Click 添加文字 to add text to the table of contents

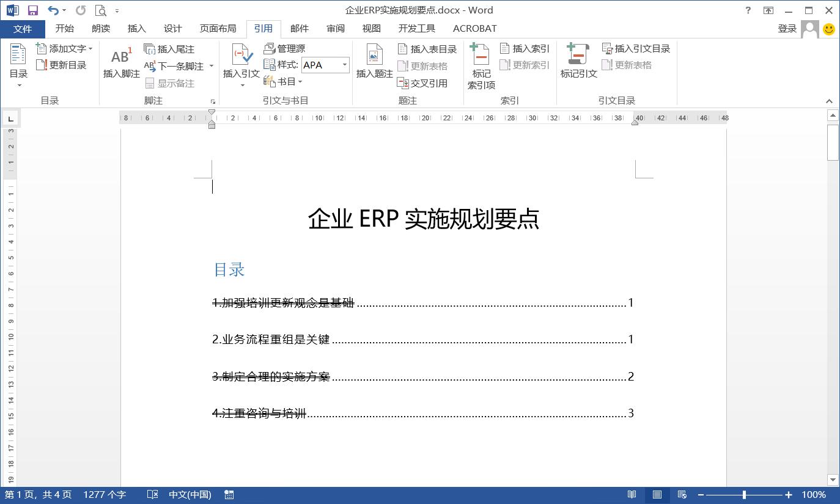pos(64,48)
